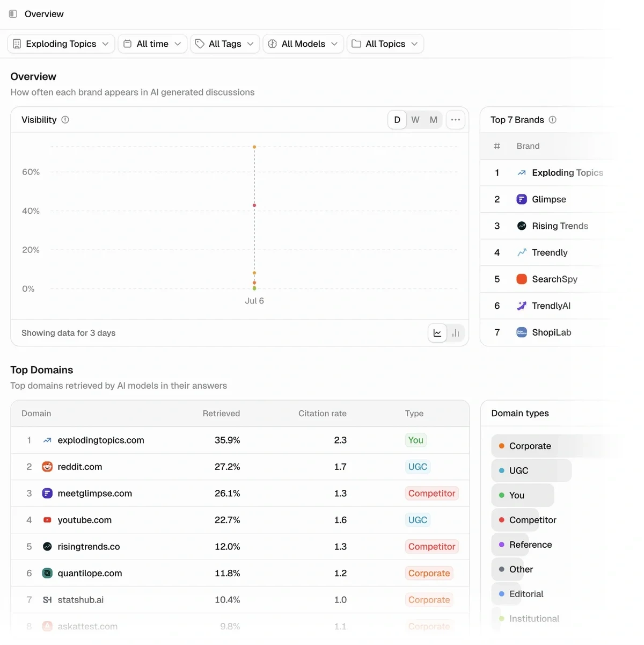
Task: Click the meetglimpse.com favicon
Action: [x=47, y=494]
